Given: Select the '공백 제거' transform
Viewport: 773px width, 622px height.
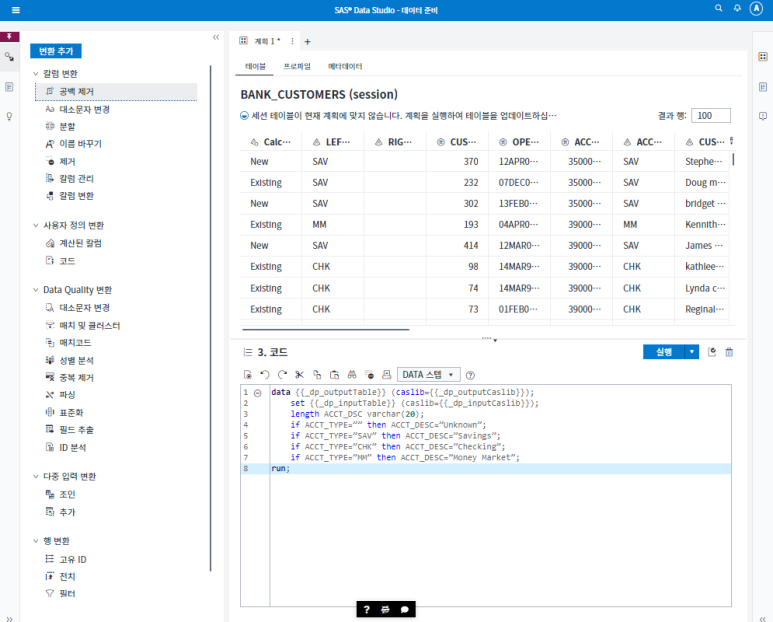Looking at the screenshot, I should pos(116,92).
